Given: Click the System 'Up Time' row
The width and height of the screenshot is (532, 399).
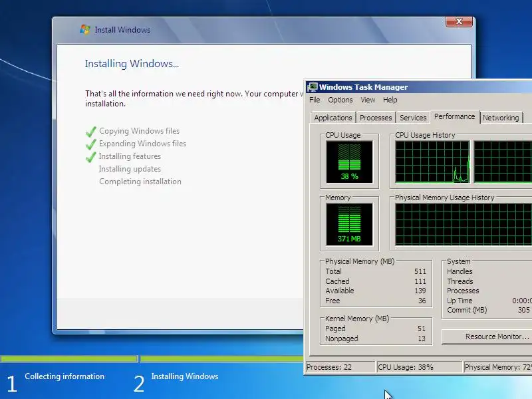Looking at the screenshot, I should coord(489,301).
